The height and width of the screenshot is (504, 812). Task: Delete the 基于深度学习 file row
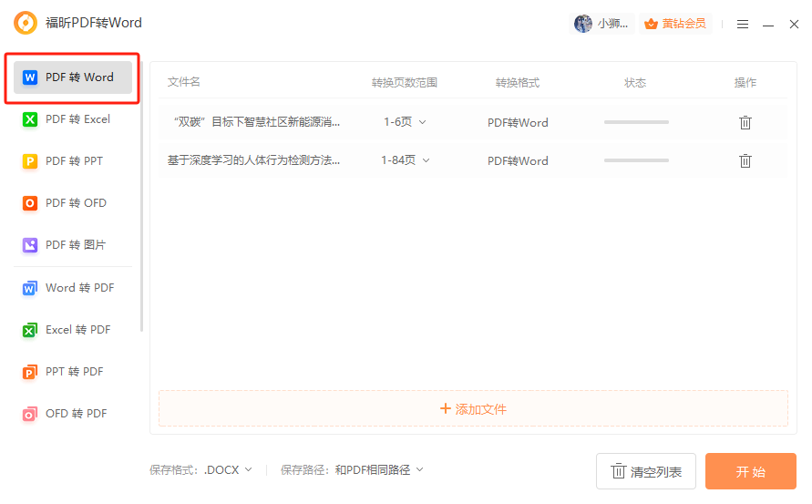click(745, 160)
